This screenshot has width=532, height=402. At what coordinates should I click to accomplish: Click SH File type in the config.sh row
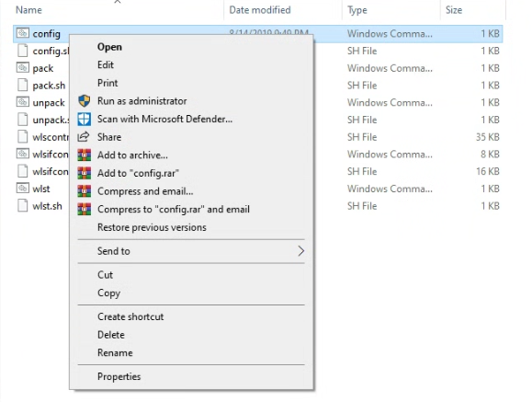[x=362, y=51]
